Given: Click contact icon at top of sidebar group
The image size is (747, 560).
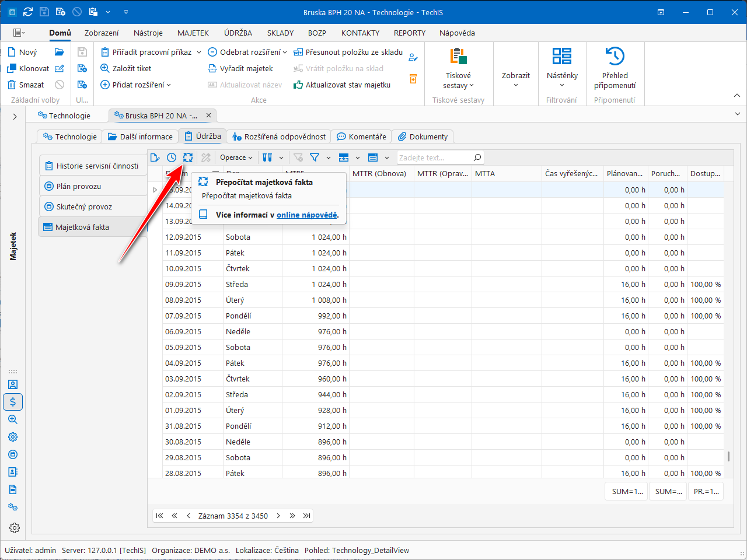Looking at the screenshot, I should click(x=13, y=384).
